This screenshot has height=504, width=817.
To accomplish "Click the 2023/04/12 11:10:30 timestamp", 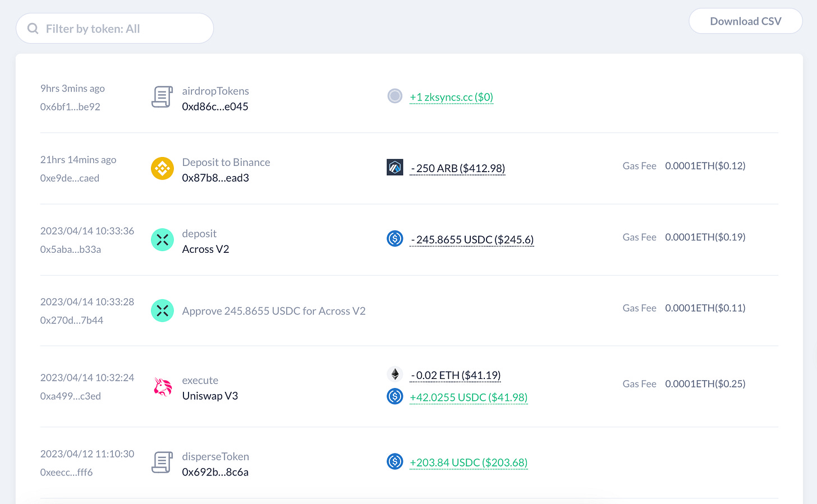I will tap(87, 454).
